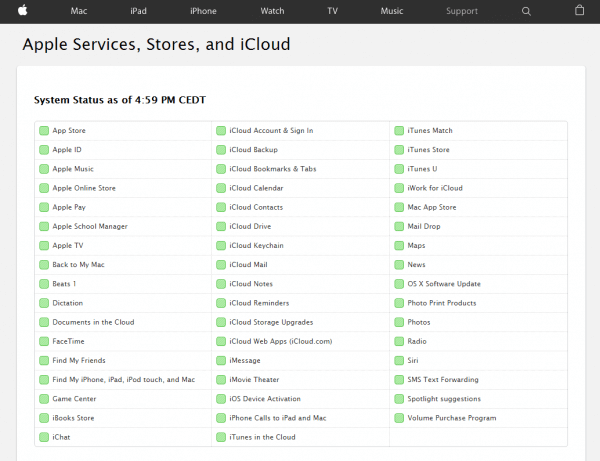This screenshot has width=600, height=461.
Task: Click the green status square beside Maps
Action: [x=399, y=245]
